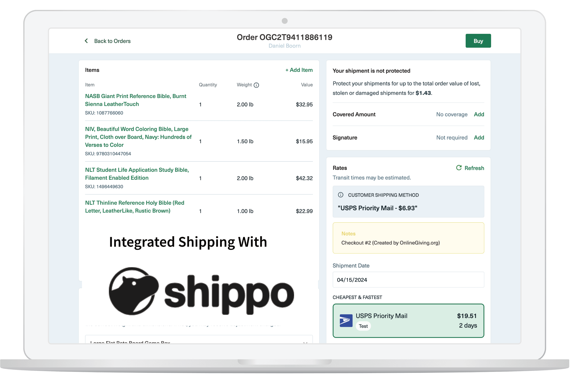
Task: Click SKU: 1087766060
Action: [x=104, y=113]
